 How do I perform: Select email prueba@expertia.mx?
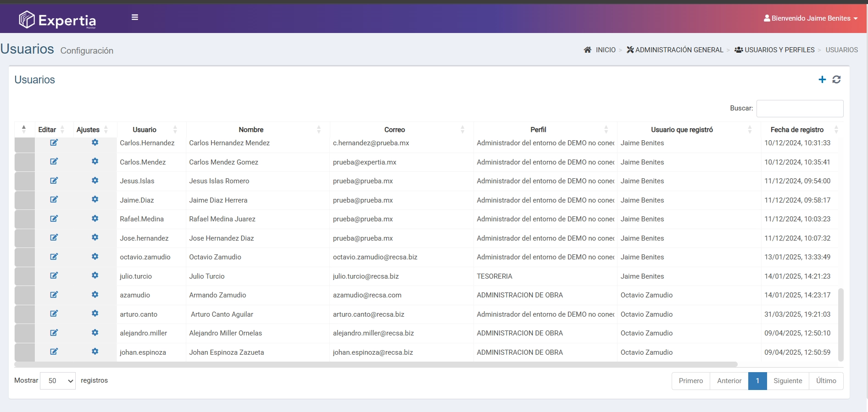tap(365, 162)
